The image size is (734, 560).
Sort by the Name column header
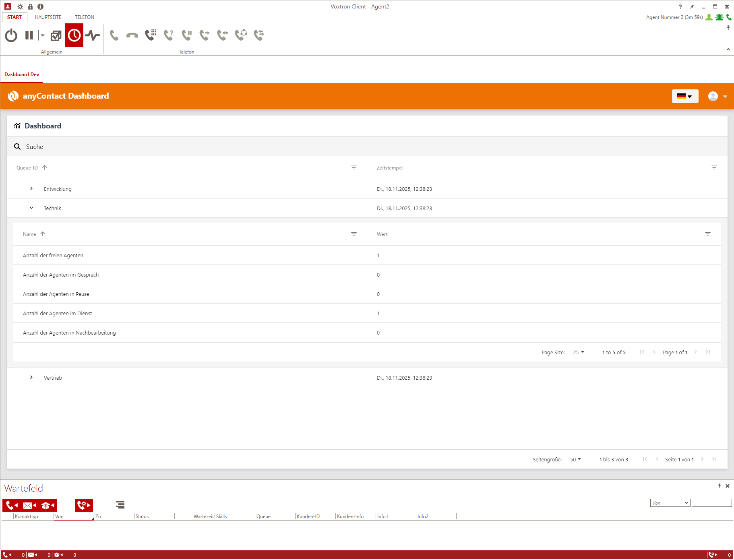coord(29,234)
